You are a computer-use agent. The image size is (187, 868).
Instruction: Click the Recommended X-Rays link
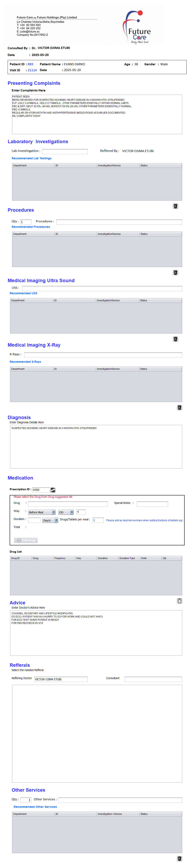25,362
